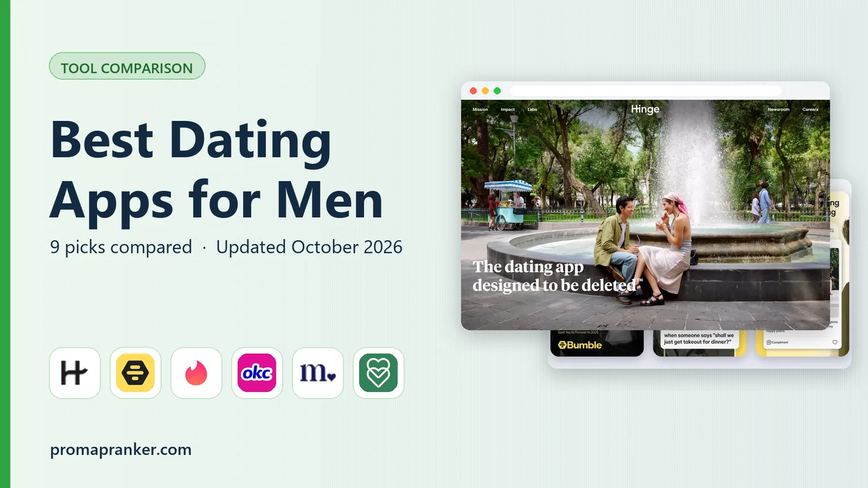
Task: Click the takeout for dinner quote card
Action: point(699,343)
